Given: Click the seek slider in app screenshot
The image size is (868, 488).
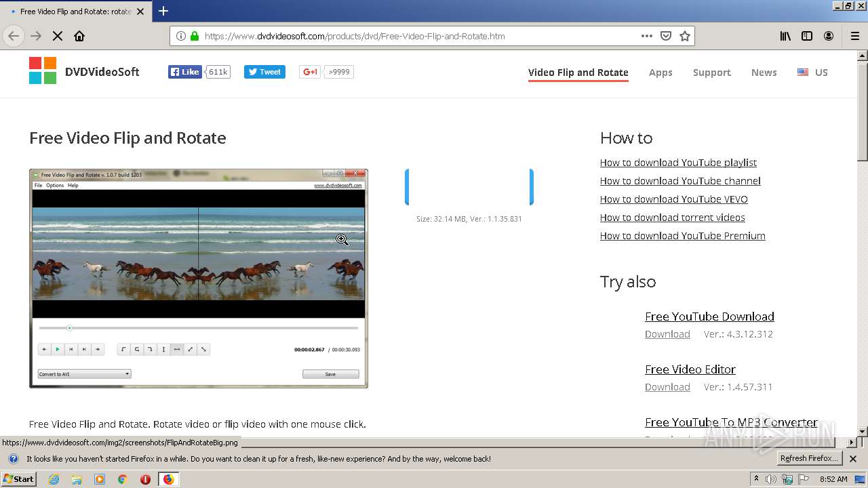Looking at the screenshot, I should (199, 328).
